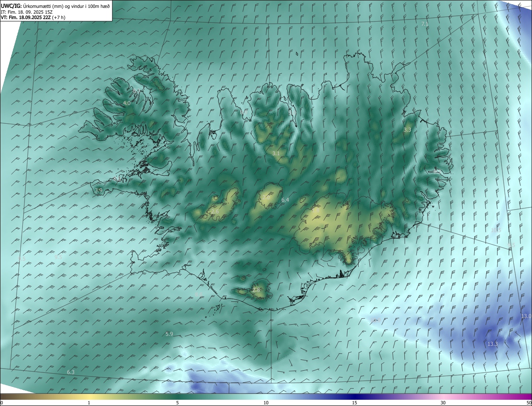Click the tick label 30 on color scale
The height and width of the screenshot is (406, 532).
click(x=443, y=403)
